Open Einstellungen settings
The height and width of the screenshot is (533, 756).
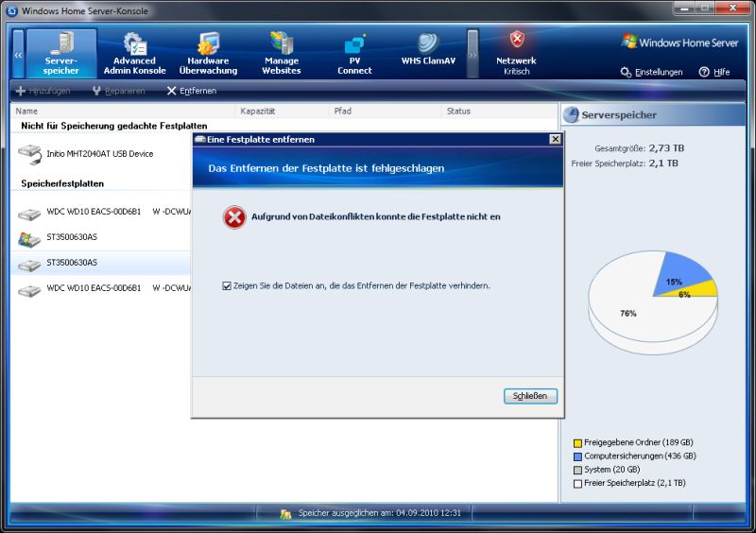click(x=652, y=73)
